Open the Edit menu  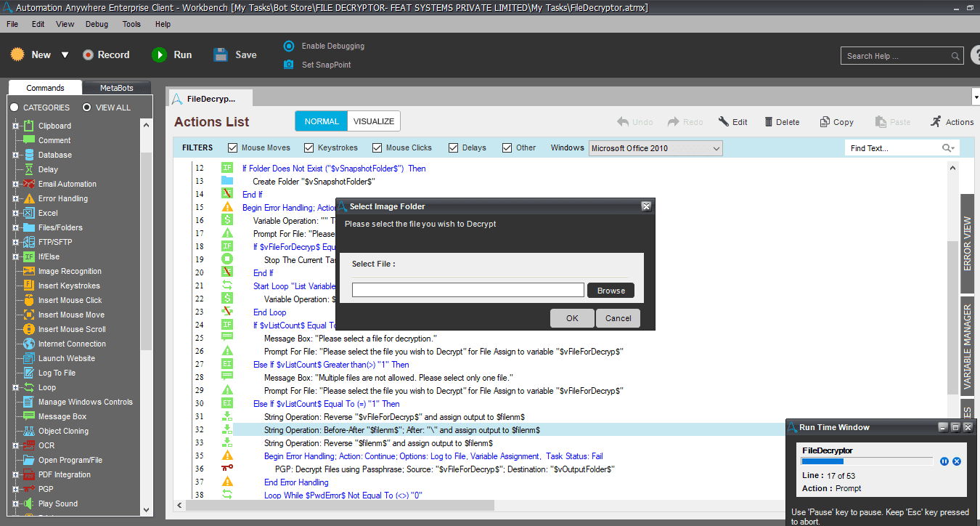pos(38,24)
